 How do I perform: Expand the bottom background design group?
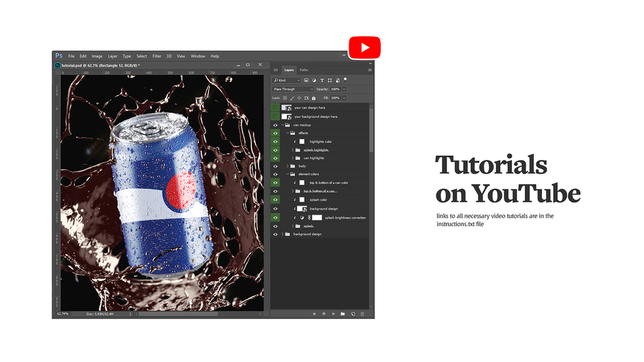point(283,234)
